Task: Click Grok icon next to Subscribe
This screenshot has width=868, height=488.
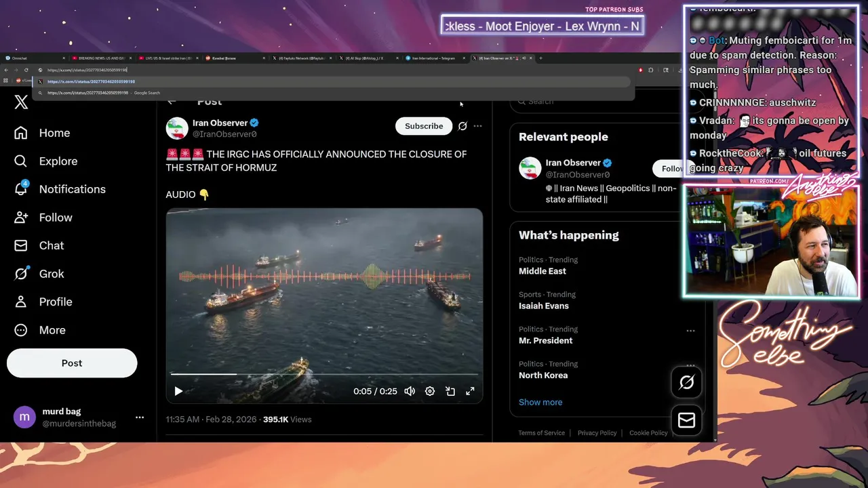Action: [462, 126]
